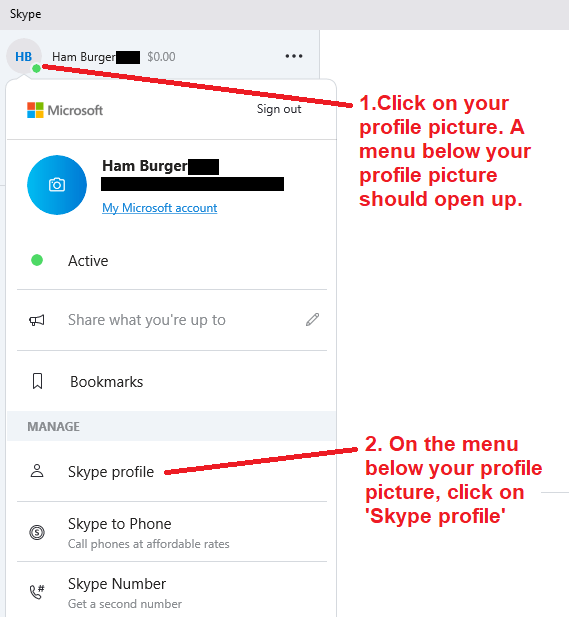Click the HB profile avatar
The width and height of the screenshot is (569, 617).
24,56
